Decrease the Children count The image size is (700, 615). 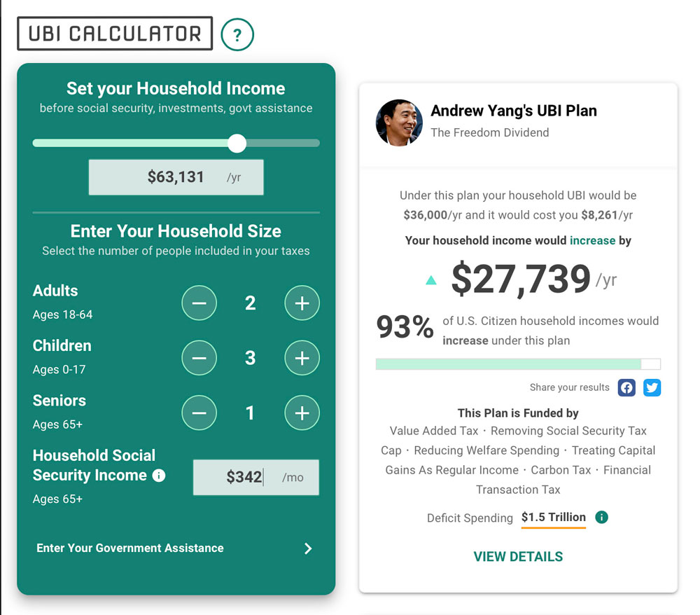pos(199,358)
